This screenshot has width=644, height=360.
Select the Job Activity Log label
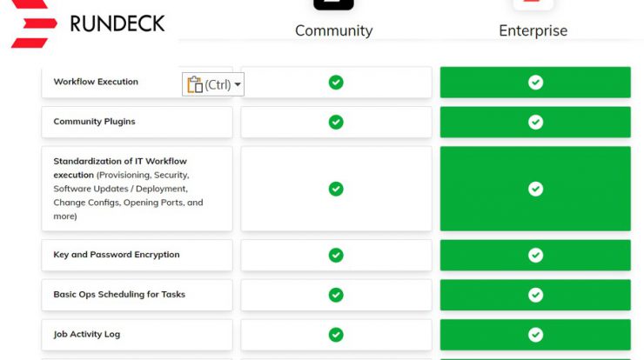(x=87, y=334)
